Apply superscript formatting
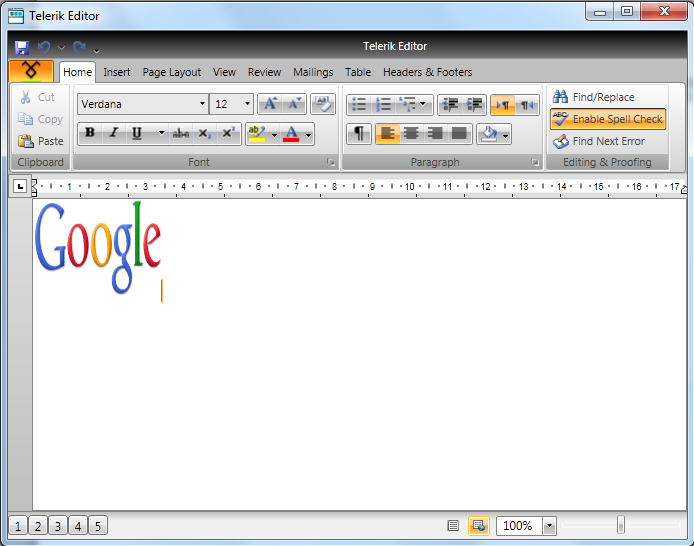The image size is (694, 546). (x=228, y=134)
